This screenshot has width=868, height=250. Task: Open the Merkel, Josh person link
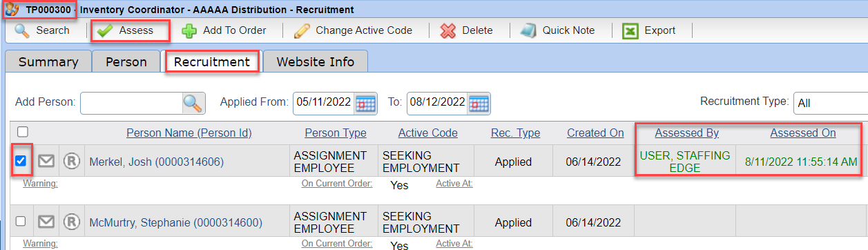pos(157,162)
